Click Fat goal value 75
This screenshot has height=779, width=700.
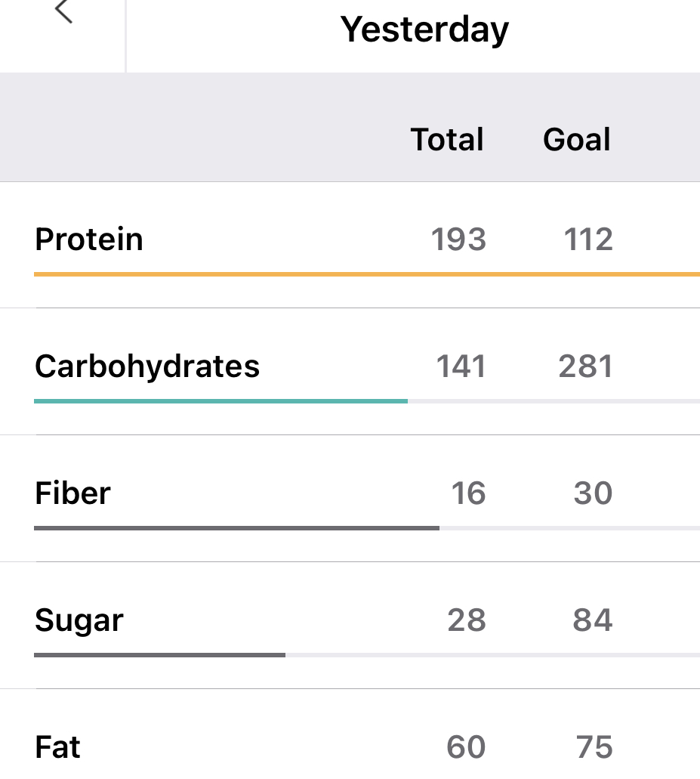(594, 747)
